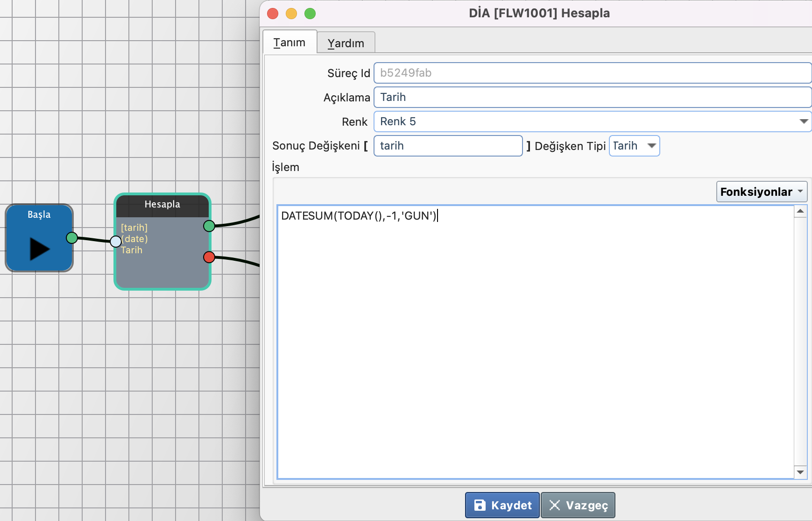Click the green output port of Başla node
This screenshot has width=812, height=521.
(72, 238)
